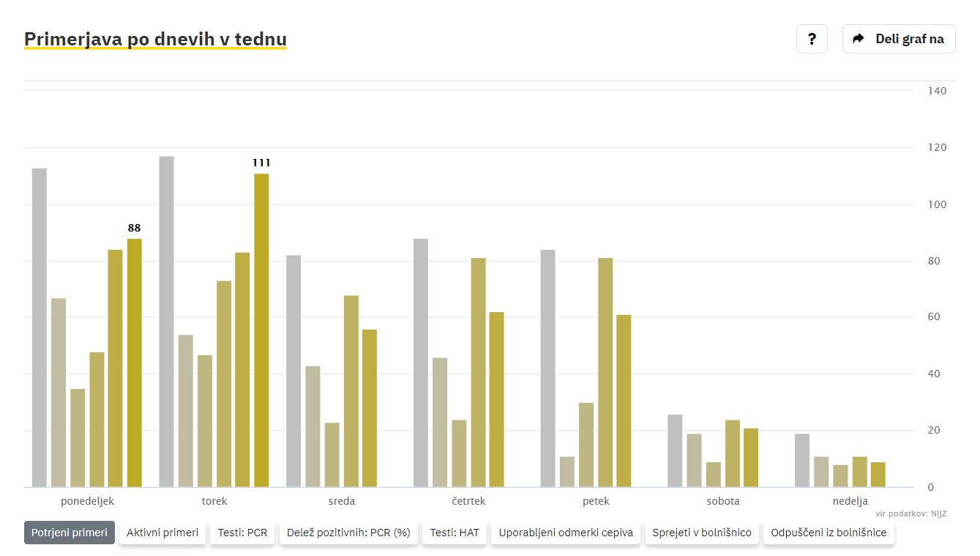Click the gray bar for petek
980x556 pixels.
pyautogui.click(x=547, y=368)
